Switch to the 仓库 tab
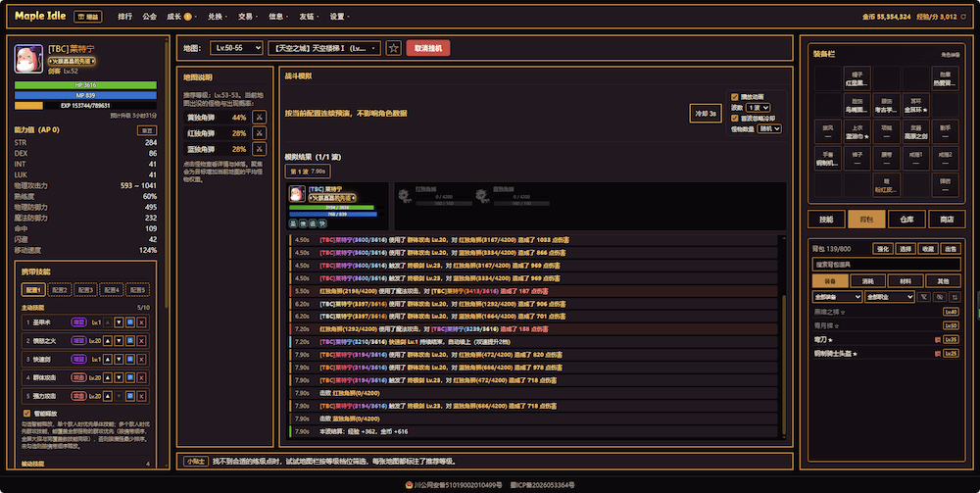 pos(906,220)
